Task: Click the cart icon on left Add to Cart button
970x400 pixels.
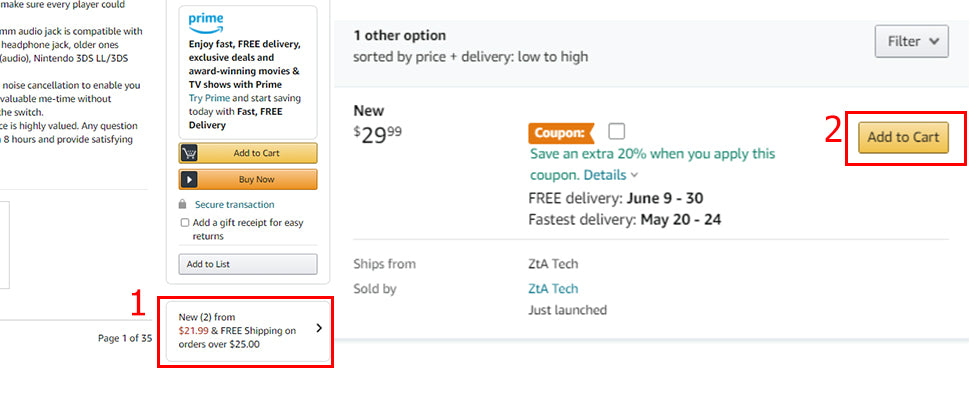Action: click(188, 153)
